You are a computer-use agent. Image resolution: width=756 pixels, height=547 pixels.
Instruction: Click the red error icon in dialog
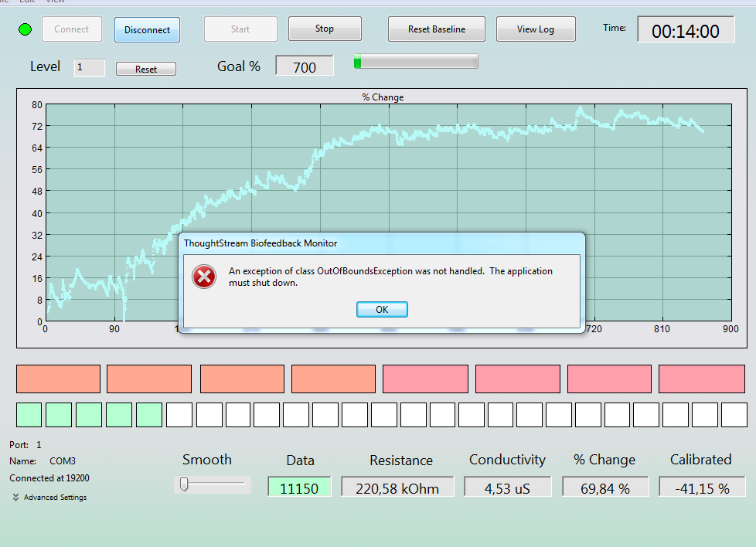coord(204,277)
